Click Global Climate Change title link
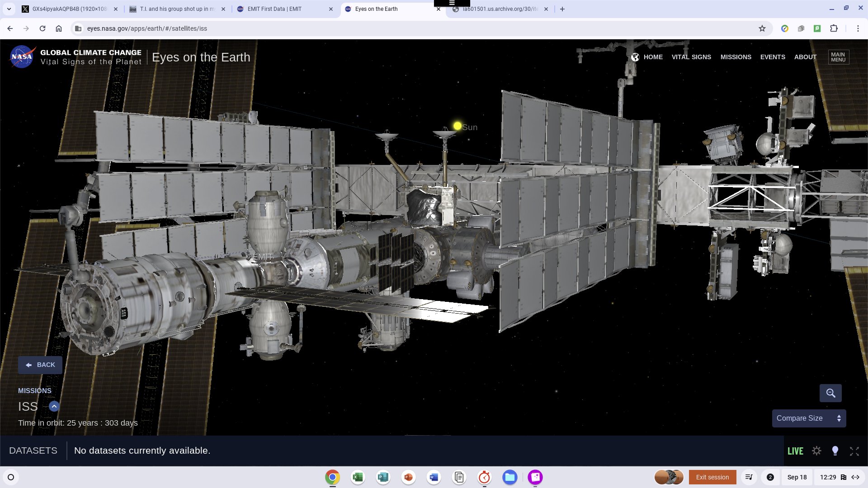Image resolution: width=868 pixels, height=488 pixels. point(91,52)
